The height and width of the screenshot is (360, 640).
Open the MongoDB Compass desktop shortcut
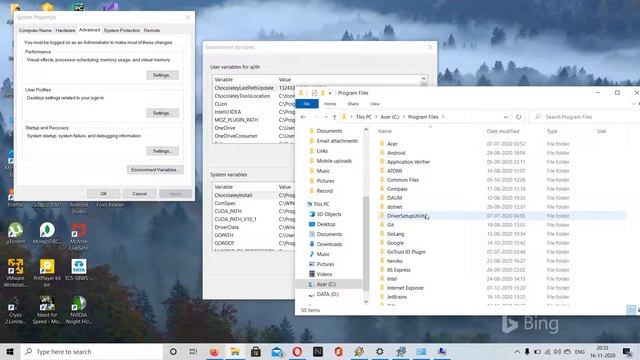[x=47, y=234]
